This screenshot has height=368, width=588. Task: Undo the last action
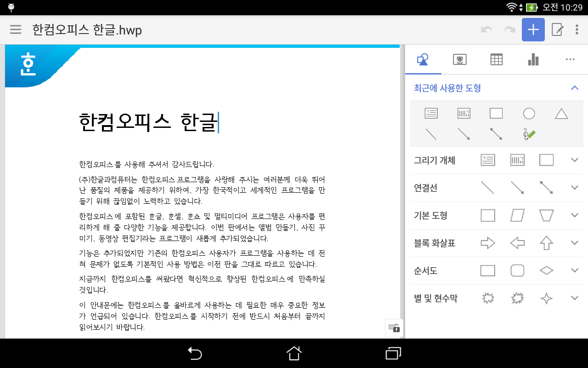(486, 30)
